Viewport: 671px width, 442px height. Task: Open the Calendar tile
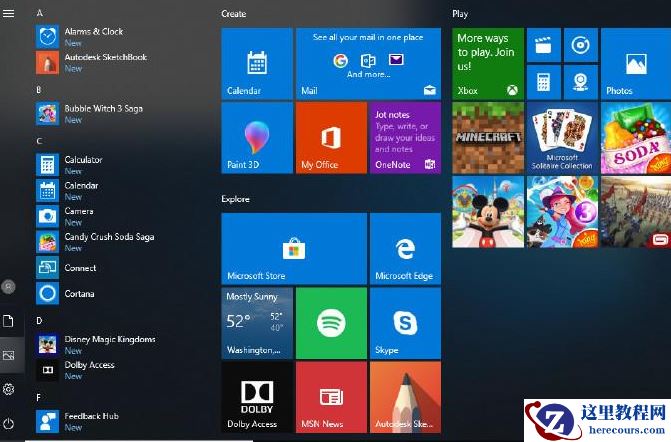(x=257, y=64)
